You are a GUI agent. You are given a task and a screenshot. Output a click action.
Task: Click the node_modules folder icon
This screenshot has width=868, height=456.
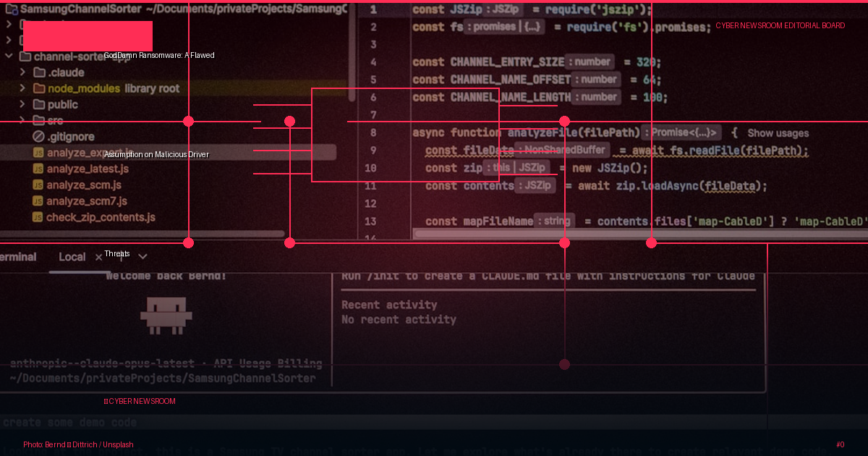[x=40, y=88]
